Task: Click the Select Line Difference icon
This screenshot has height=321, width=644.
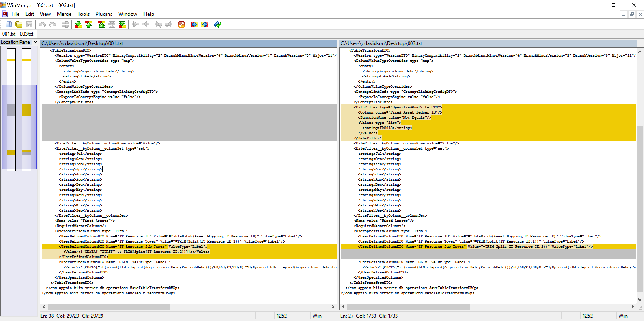Action: point(65,24)
